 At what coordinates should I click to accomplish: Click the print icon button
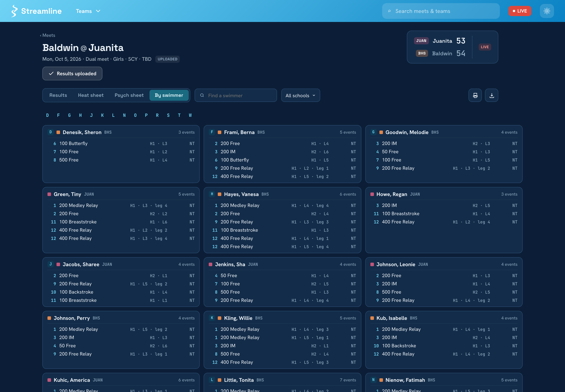point(475,95)
